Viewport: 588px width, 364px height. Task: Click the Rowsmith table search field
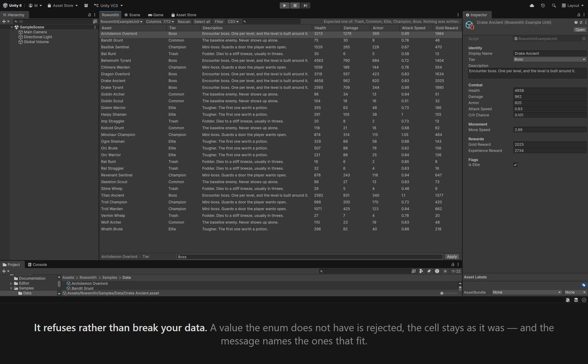(271, 22)
